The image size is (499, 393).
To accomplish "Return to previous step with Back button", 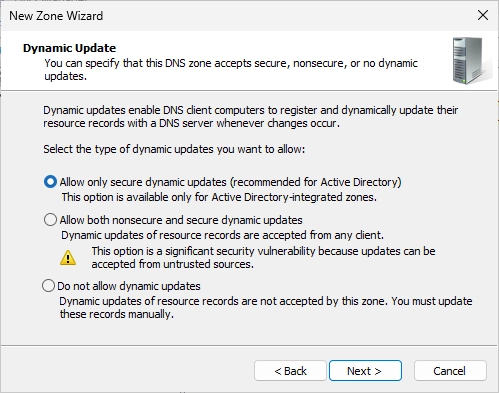I will click(290, 371).
